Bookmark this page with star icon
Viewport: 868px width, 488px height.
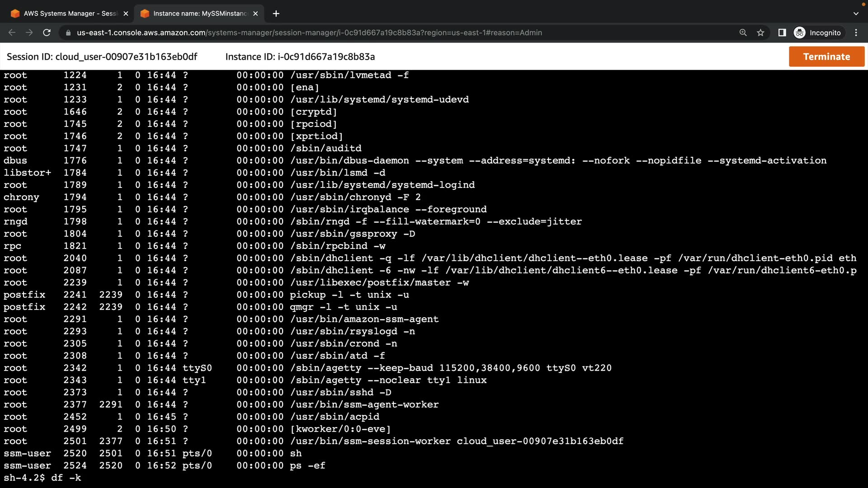coord(760,33)
